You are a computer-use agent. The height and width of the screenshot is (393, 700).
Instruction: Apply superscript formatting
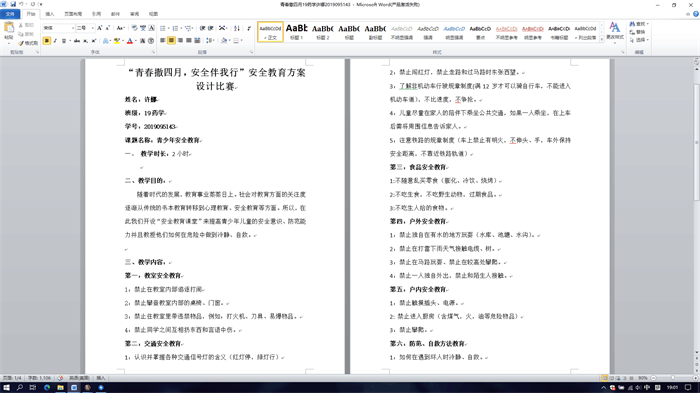(x=94, y=41)
